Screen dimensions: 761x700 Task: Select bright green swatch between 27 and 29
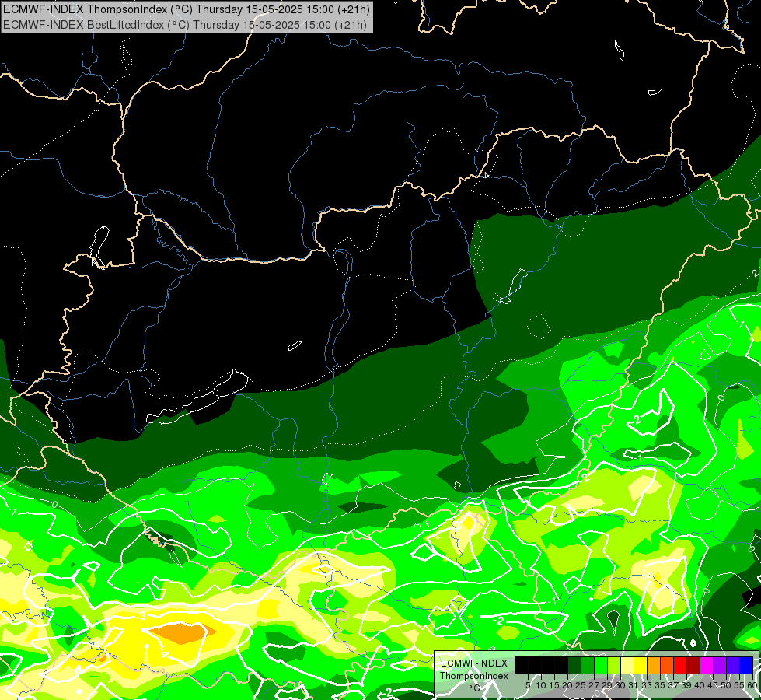tap(601, 666)
